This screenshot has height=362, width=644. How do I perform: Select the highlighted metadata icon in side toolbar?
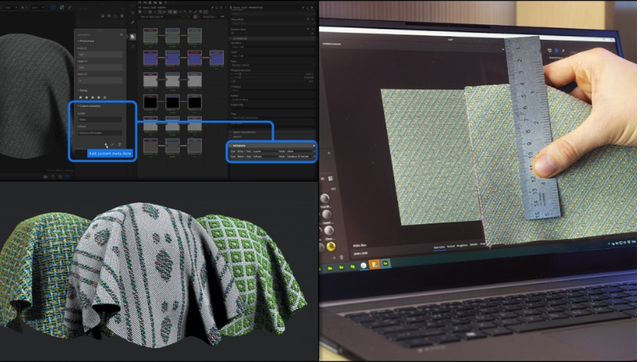[132, 37]
